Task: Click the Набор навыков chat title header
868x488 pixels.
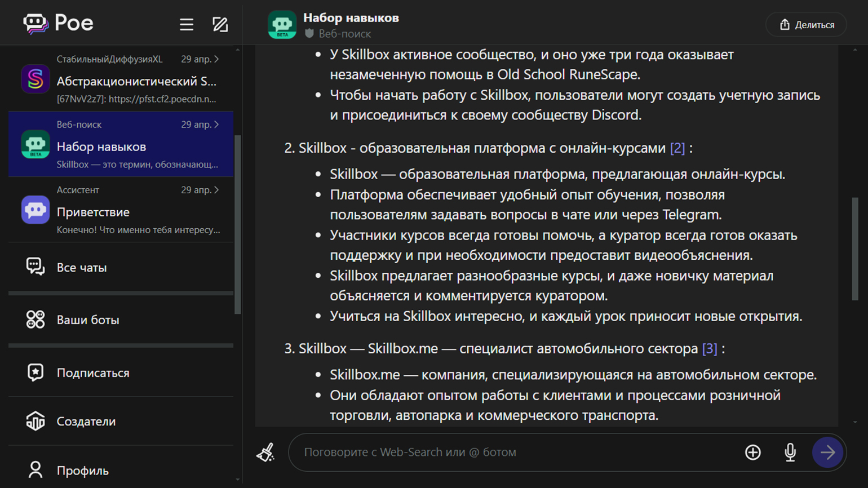Action: 351,17
